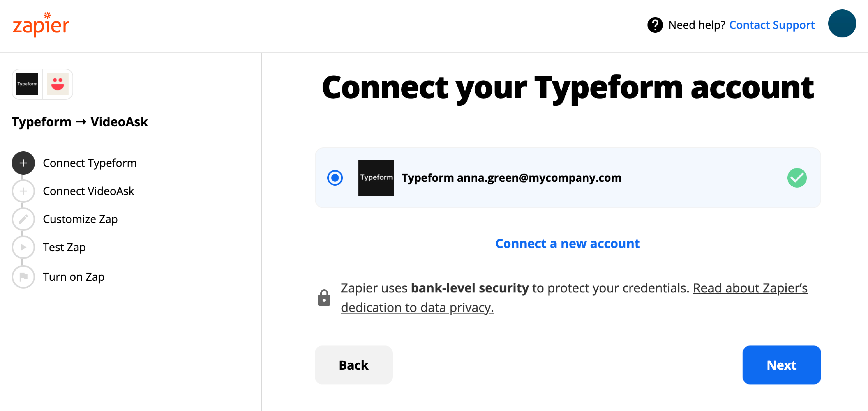This screenshot has height=411, width=868.
Task: Click the lock security icon
Action: pyautogui.click(x=324, y=298)
